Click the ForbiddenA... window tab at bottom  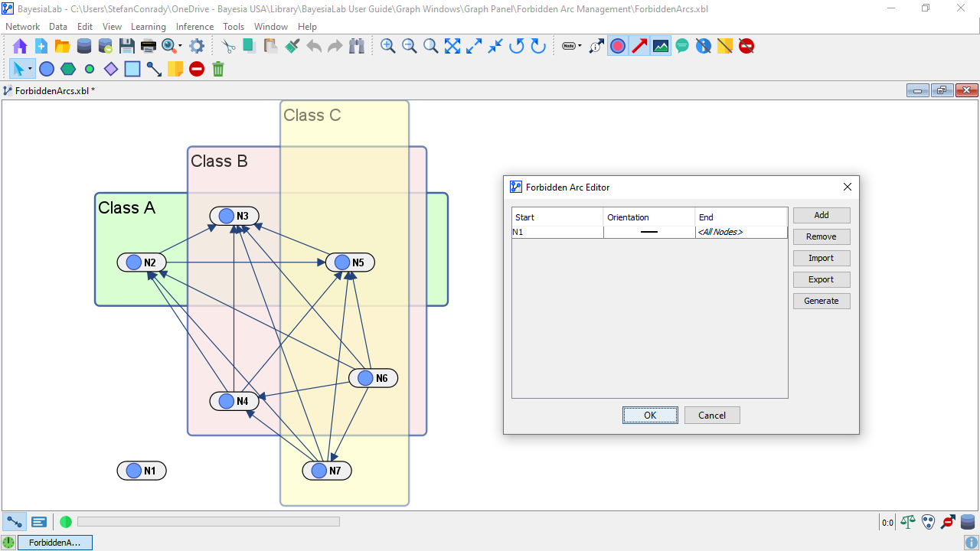pyautogui.click(x=54, y=543)
